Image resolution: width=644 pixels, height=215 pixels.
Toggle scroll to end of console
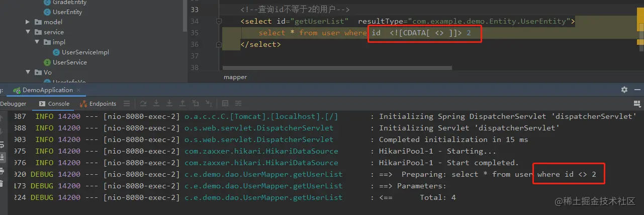[2, 158]
